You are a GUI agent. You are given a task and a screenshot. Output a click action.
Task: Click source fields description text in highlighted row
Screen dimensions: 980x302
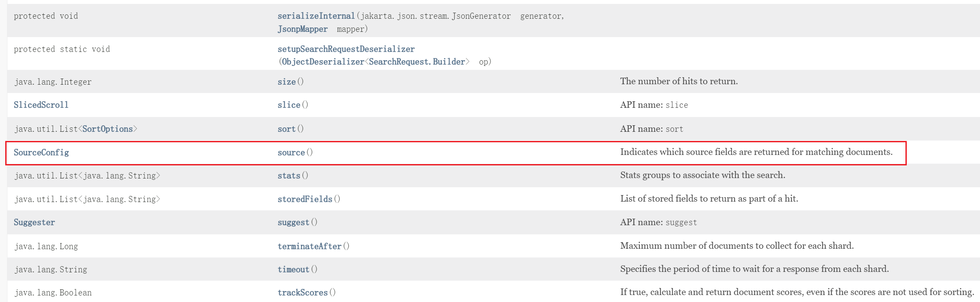coord(756,152)
